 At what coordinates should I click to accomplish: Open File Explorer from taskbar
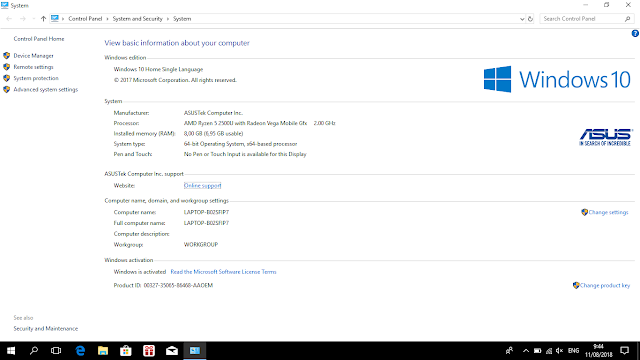(103, 351)
